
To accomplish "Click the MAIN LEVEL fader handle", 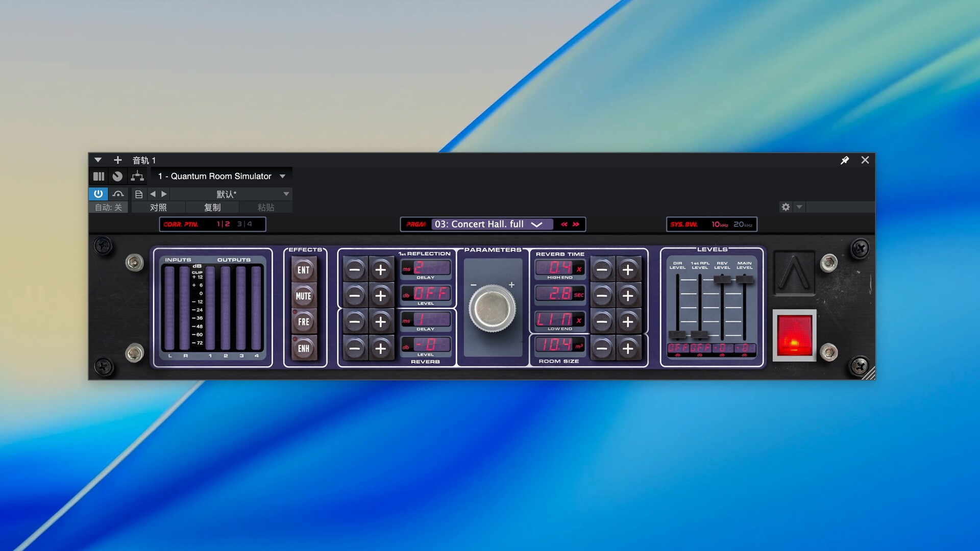I will 745,279.
